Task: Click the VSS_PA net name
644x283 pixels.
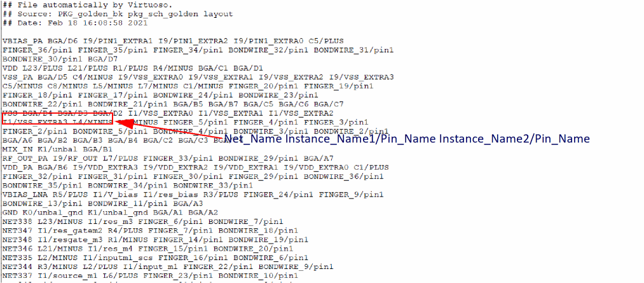Action: [18, 77]
